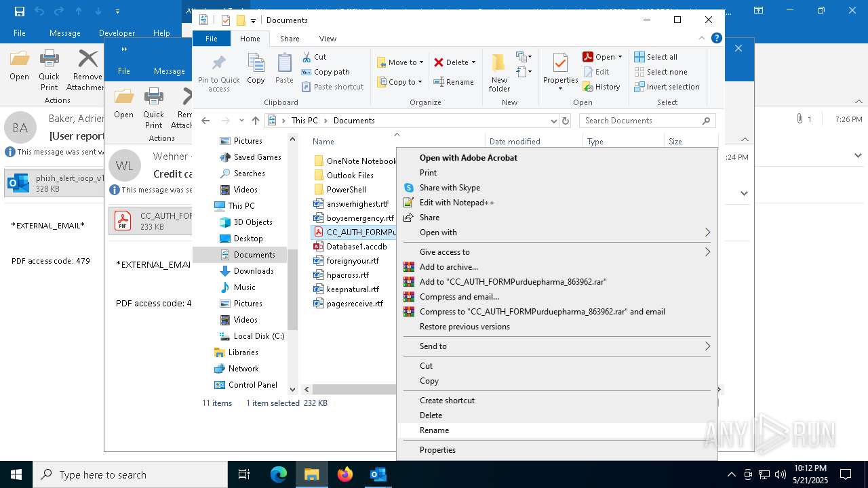Image resolution: width=868 pixels, height=488 pixels.
Task: Click the navigation pane scrollbar down arrow
Action: tap(293, 389)
